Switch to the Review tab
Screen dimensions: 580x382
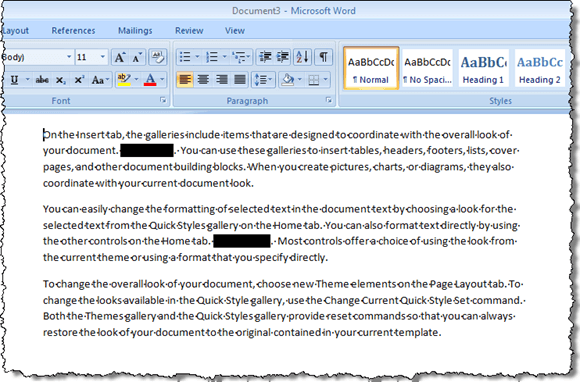click(189, 31)
